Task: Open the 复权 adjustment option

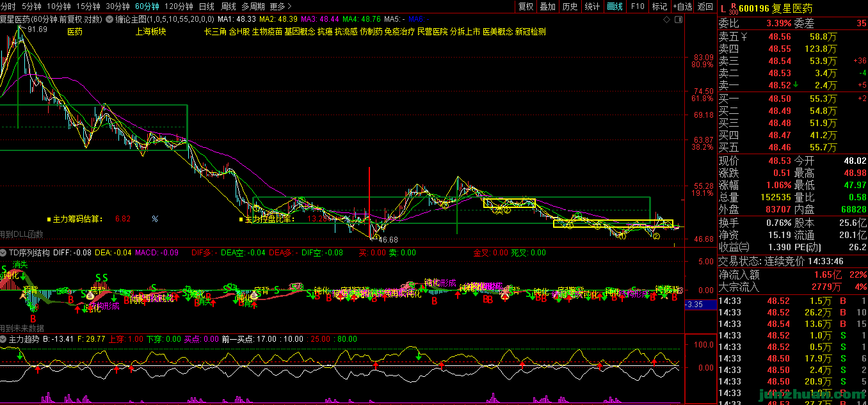Action: 526,6
